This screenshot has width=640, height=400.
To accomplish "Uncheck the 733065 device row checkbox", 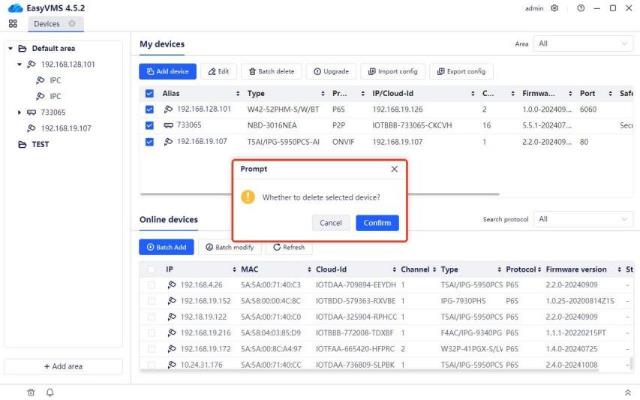I will coord(150,125).
